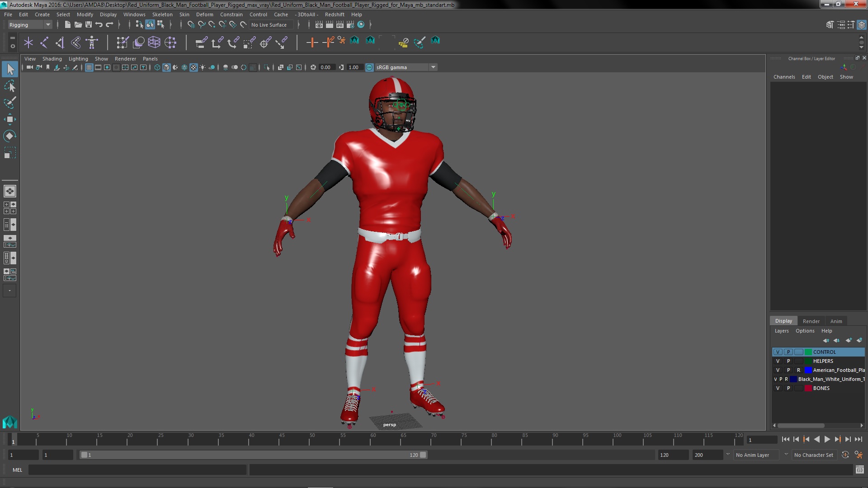
Task: Click the Create Lattice shelf icon
Action: (x=154, y=42)
